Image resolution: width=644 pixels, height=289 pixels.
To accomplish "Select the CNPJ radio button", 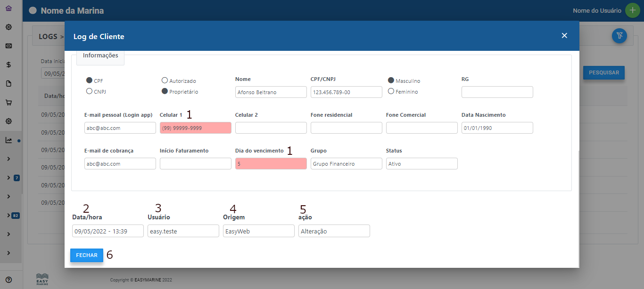I will coord(89,92).
